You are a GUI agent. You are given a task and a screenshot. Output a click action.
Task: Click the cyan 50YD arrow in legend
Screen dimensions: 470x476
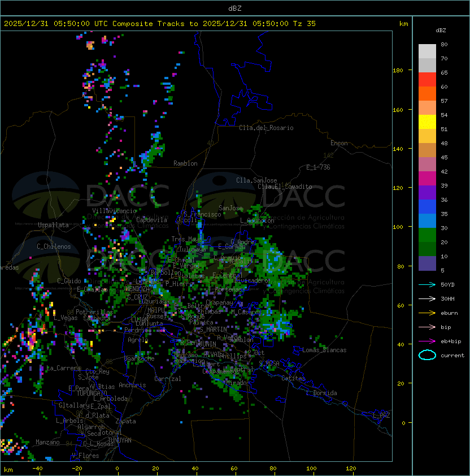(x=427, y=284)
